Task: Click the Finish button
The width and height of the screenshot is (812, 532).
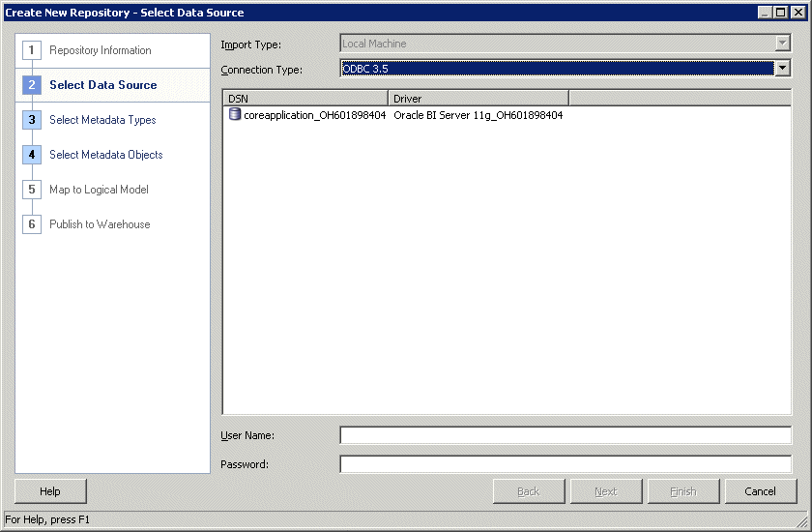Action: (683, 491)
